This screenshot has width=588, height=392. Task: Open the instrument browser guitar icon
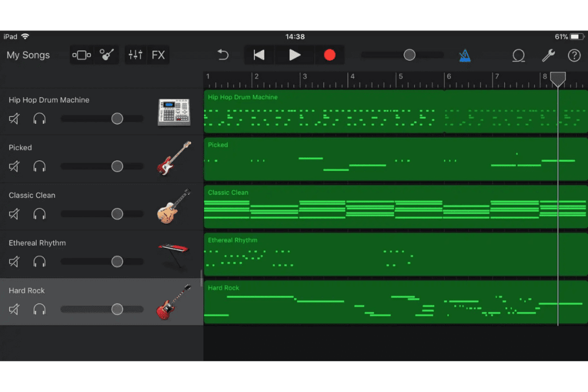pos(106,55)
